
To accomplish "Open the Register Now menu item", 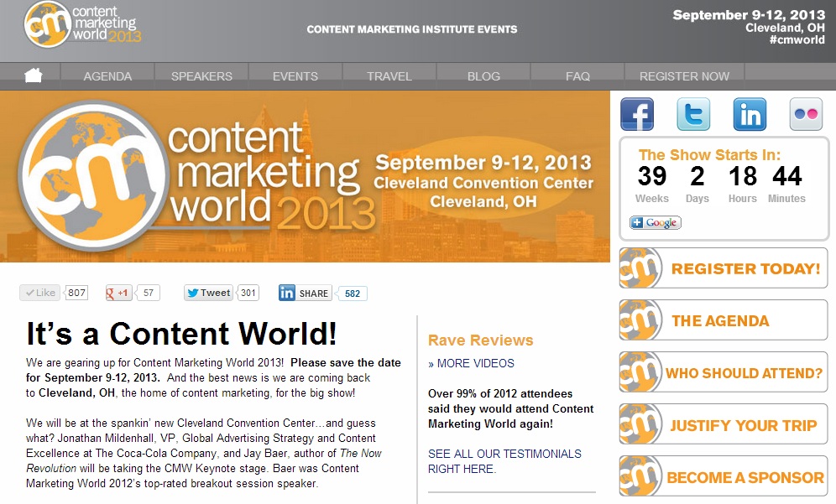I will pos(685,76).
